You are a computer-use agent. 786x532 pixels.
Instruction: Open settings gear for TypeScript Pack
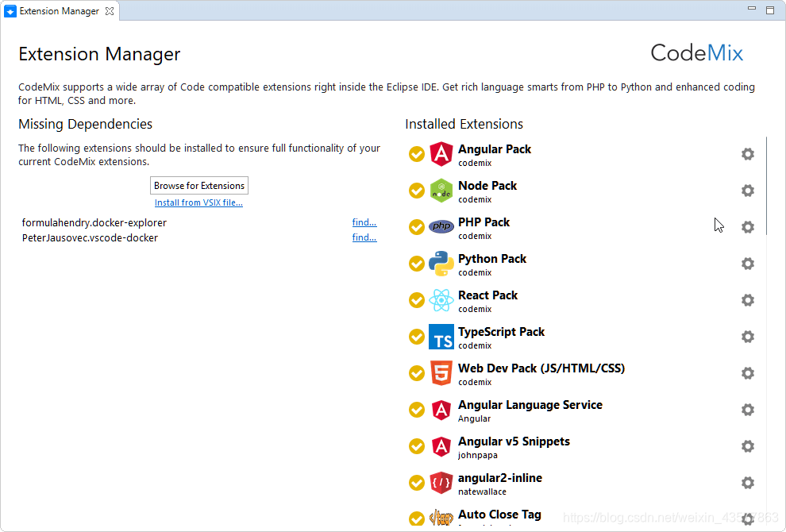[747, 337]
